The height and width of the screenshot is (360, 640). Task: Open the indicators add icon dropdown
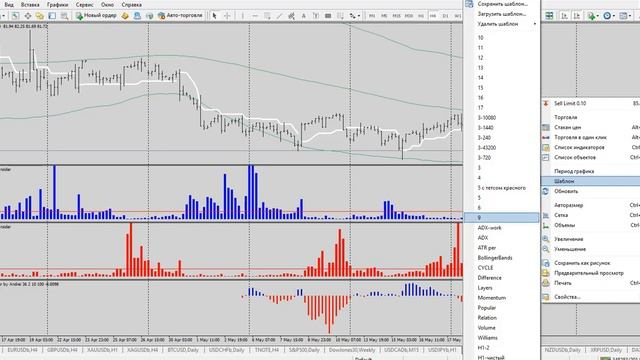tap(592, 16)
